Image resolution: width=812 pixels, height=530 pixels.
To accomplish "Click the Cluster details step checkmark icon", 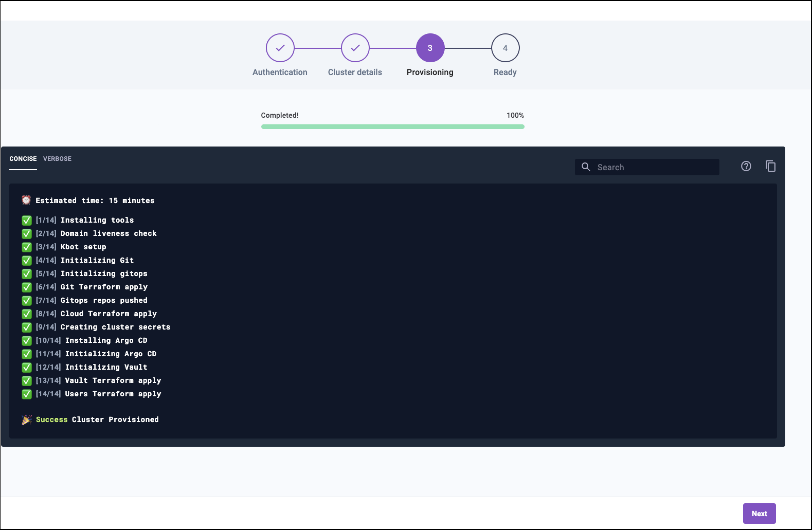I will pyautogui.click(x=355, y=48).
